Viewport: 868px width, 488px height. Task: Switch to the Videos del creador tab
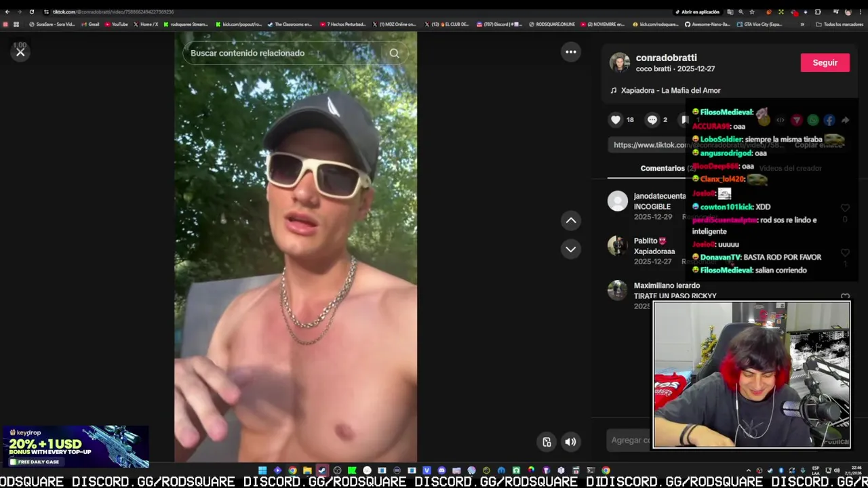click(x=790, y=168)
